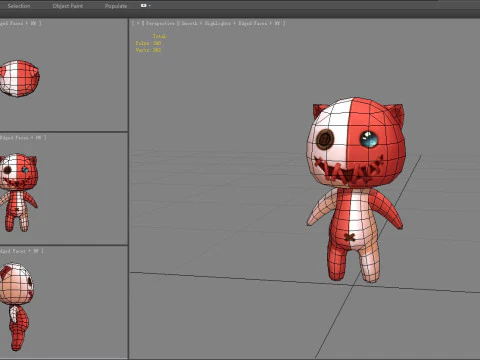
Task: Click the ribbon display toggle icon
Action: coord(144,6)
